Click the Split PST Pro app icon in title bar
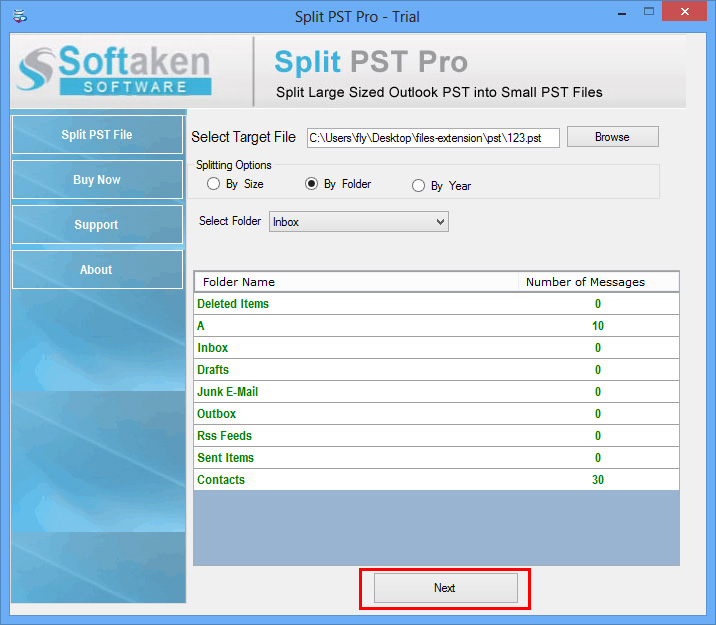716x625 pixels. tap(20, 16)
